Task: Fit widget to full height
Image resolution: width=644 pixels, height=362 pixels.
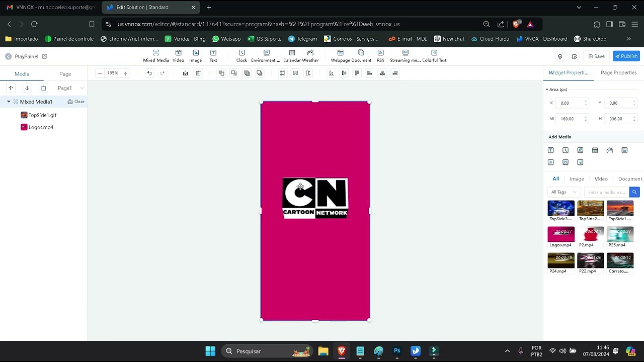Action: point(308,73)
